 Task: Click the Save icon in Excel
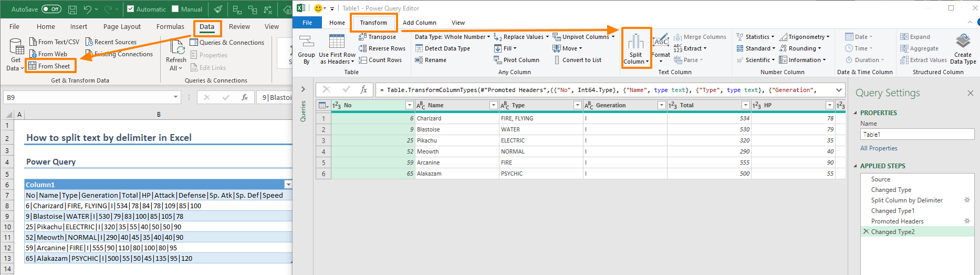point(72,9)
